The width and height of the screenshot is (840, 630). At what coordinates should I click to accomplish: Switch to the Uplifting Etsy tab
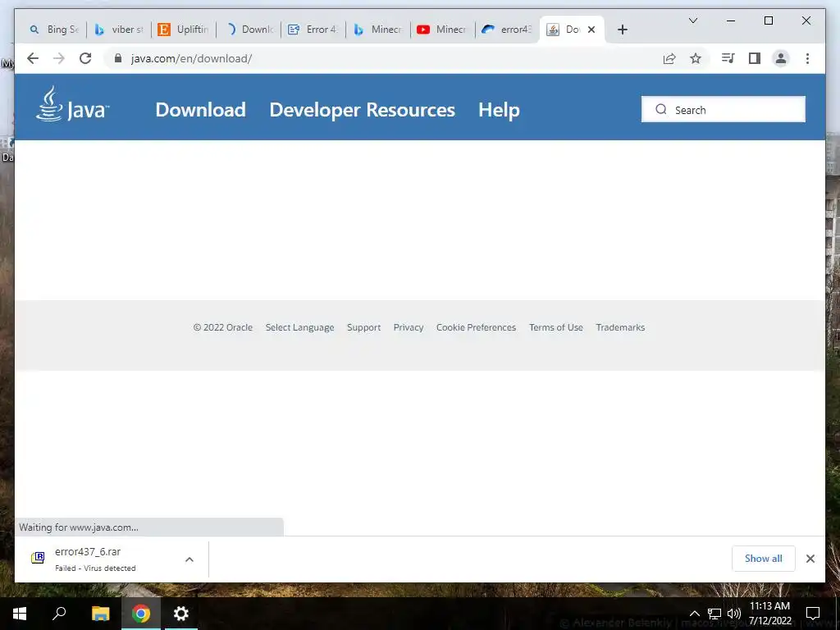click(184, 30)
